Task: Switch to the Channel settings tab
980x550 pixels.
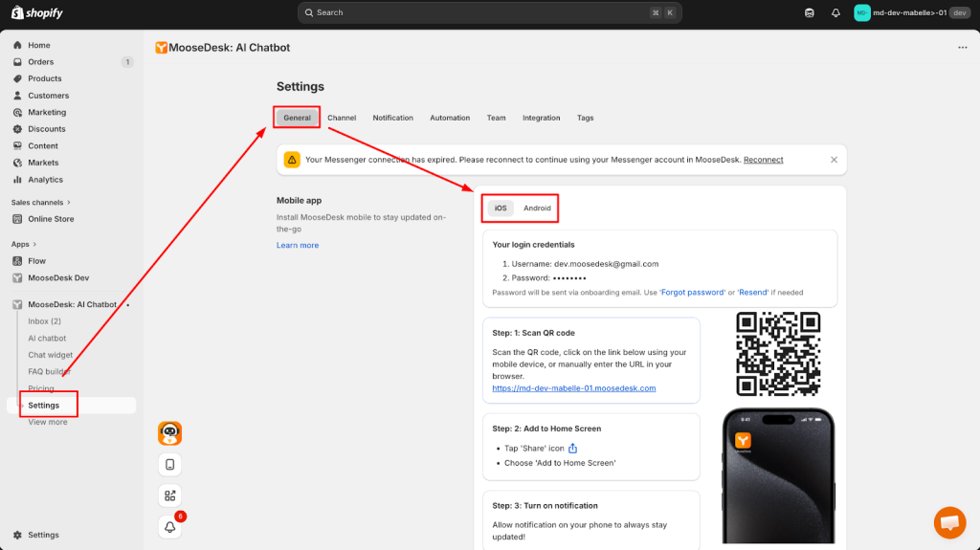Action: [x=342, y=118]
